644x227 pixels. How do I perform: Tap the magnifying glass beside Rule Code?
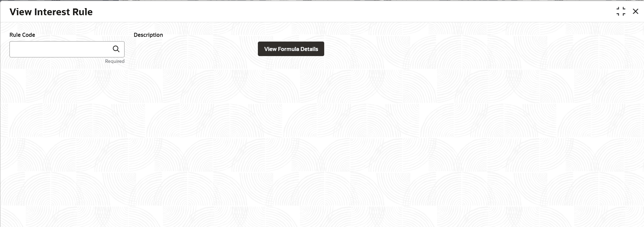116,49
